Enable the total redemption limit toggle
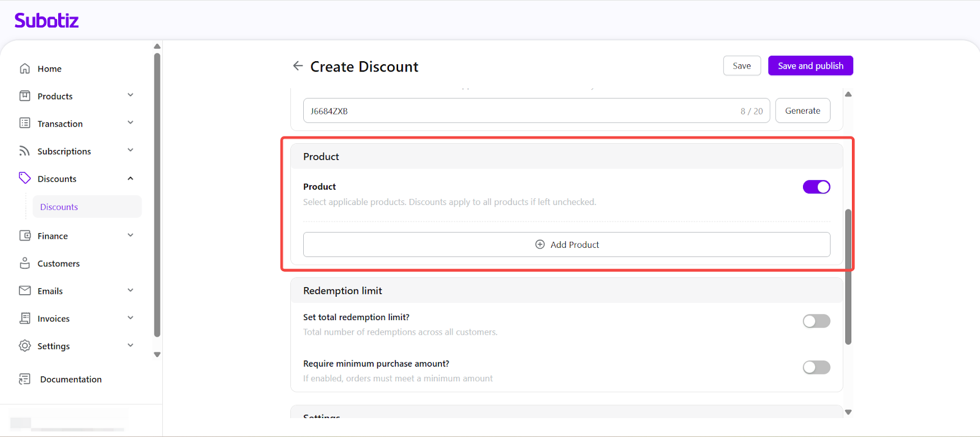 tap(816, 321)
